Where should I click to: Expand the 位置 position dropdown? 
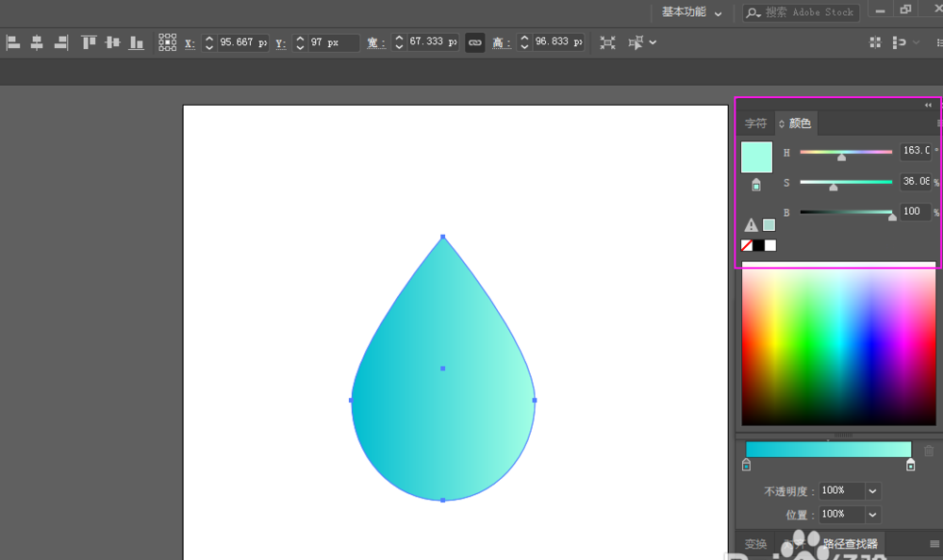[872, 514]
